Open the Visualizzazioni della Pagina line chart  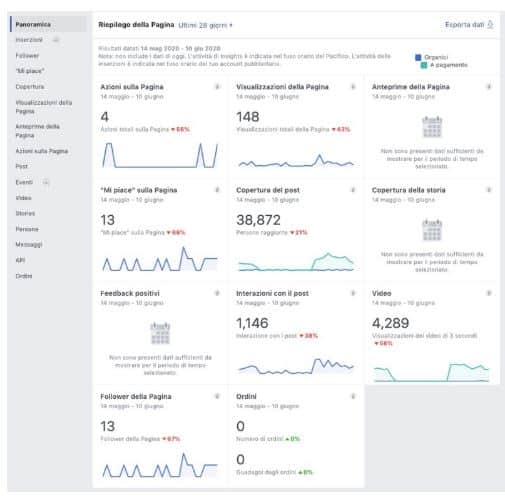point(296,160)
